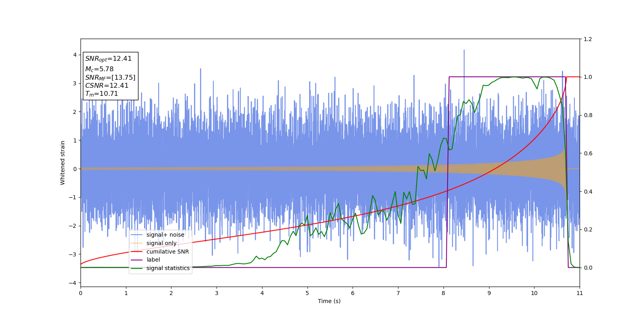This screenshot has height=322, width=644.
Task: Click the left y-axis tick label −3
Action: click(x=73, y=254)
